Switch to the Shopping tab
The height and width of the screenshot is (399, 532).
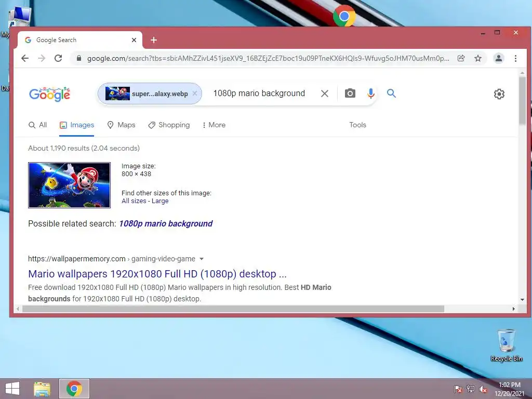tap(169, 125)
